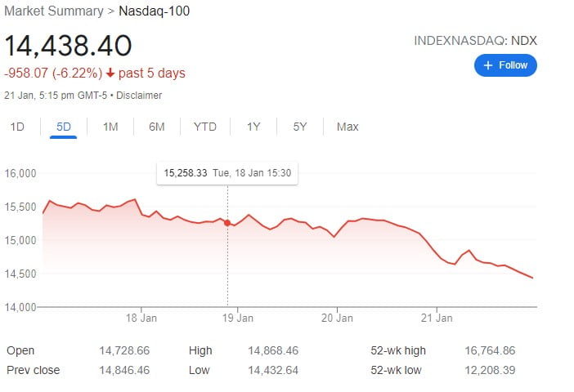Click the 15,258.33 tooltip box
Viewport: 574px width, 392px height.
pos(227,173)
